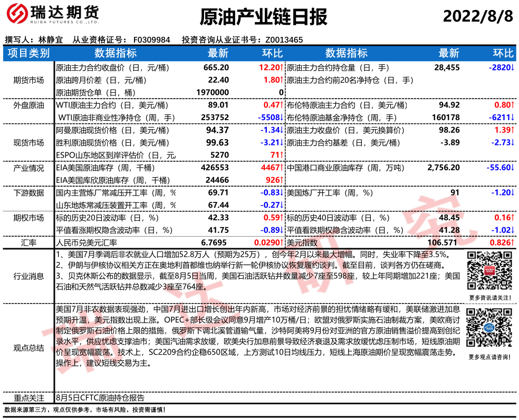Select the 观点总结 section label
Image resolution: width=519 pixels, height=420 pixels.
pos(29,348)
